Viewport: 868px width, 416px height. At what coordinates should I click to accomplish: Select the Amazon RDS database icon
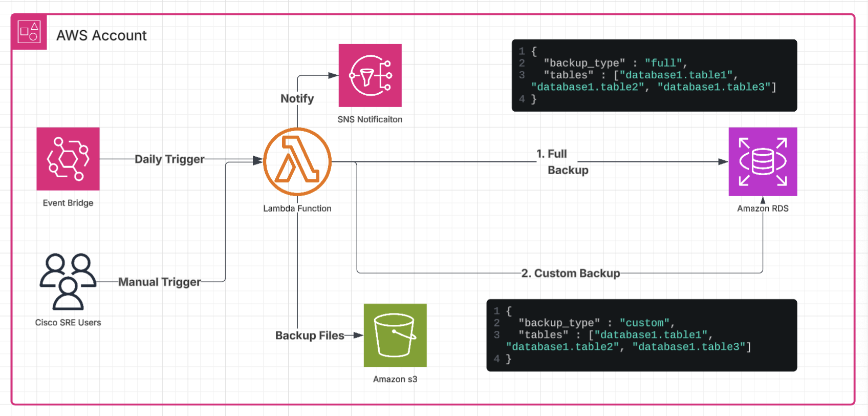point(763,161)
